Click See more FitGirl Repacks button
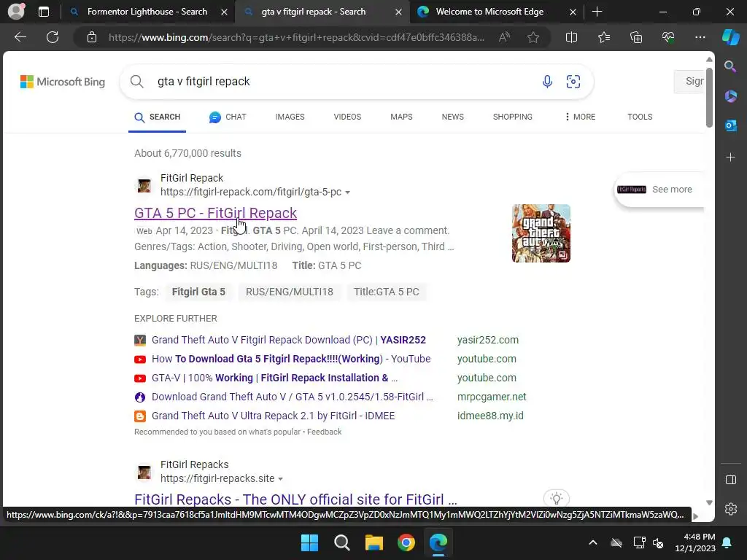Viewport: 747px width, 560px height. [659, 190]
